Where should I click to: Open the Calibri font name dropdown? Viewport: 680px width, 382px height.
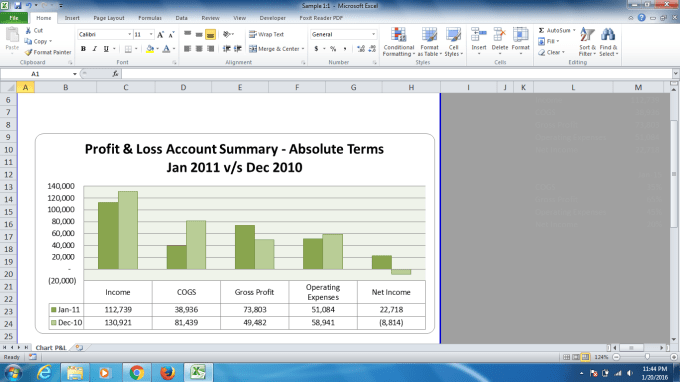(x=129, y=34)
